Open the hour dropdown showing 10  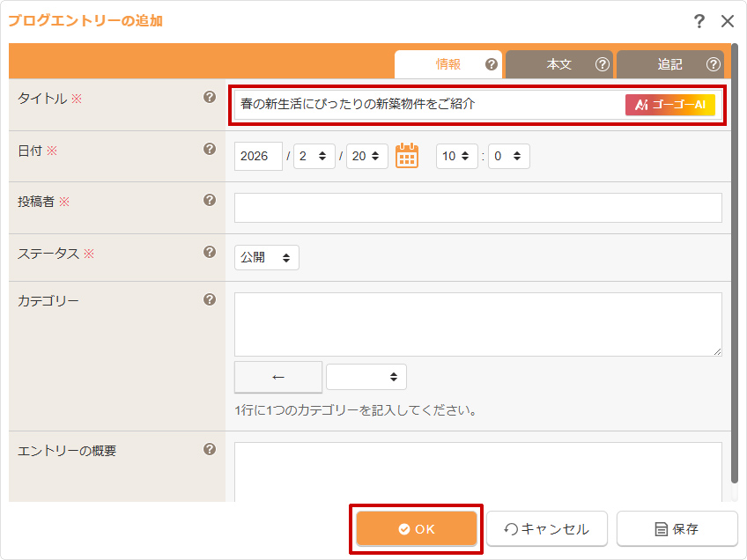coord(457,156)
